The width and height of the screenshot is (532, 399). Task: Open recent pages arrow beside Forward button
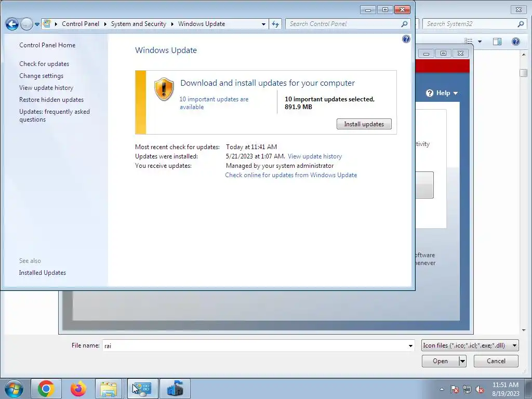[37, 24]
